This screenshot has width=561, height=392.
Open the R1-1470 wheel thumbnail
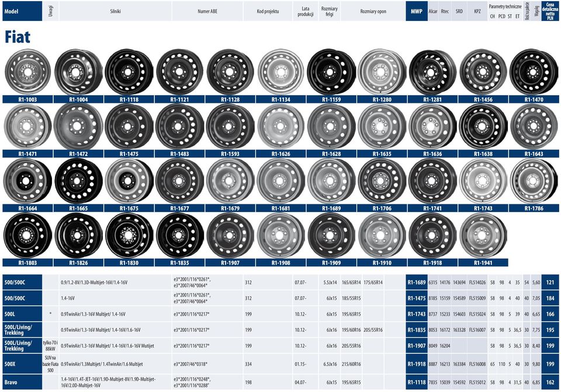[534, 72]
